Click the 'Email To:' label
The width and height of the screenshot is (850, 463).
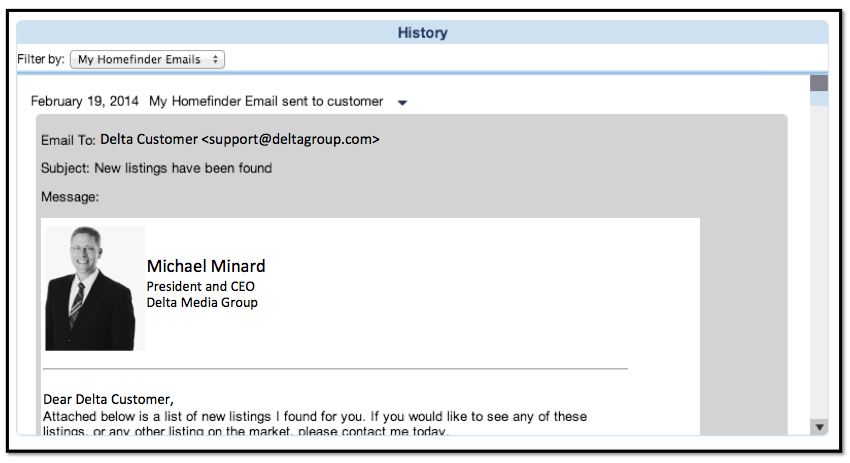68,140
